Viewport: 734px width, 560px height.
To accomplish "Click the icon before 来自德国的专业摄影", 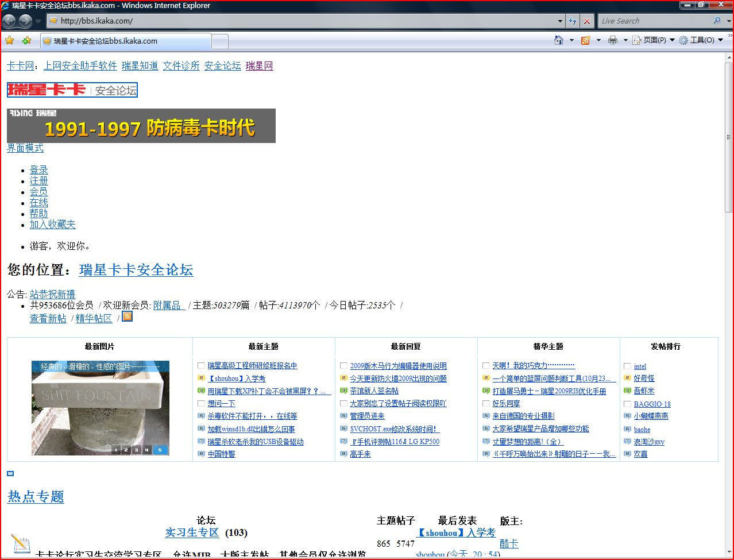I will (x=486, y=416).
